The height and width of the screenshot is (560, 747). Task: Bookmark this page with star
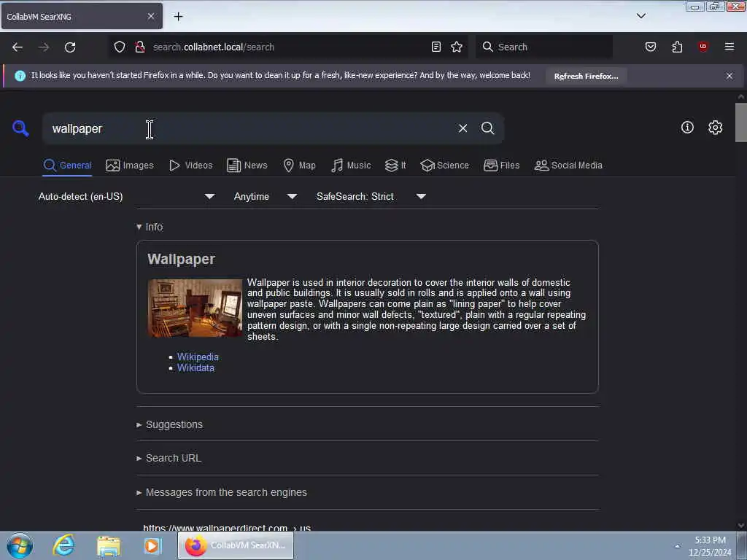[x=457, y=47]
